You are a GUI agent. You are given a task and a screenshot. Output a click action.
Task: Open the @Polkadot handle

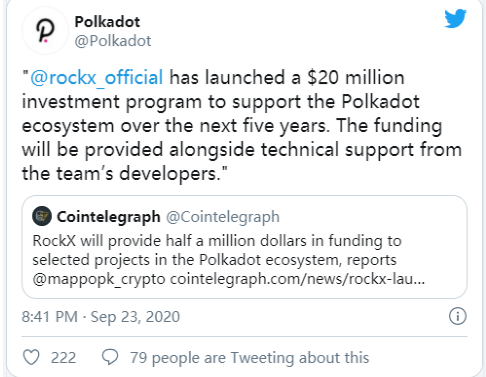113,41
